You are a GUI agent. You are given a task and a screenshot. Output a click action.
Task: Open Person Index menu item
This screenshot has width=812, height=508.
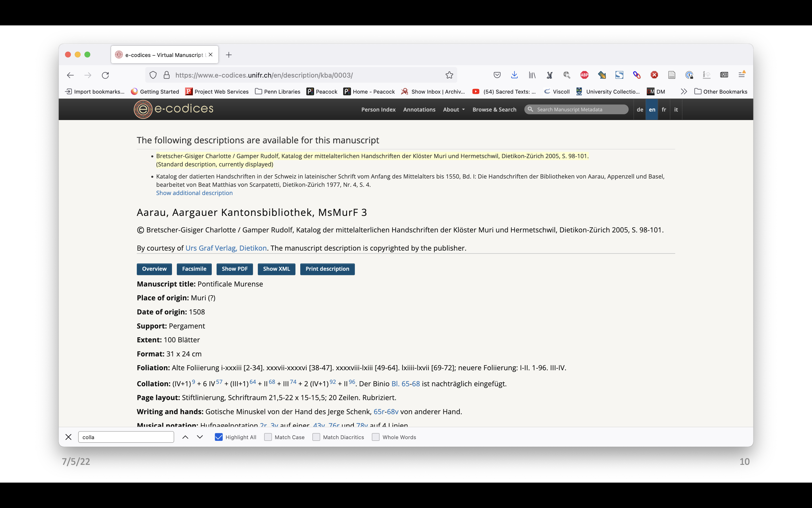pyautogui.click(x=378, y=110)
